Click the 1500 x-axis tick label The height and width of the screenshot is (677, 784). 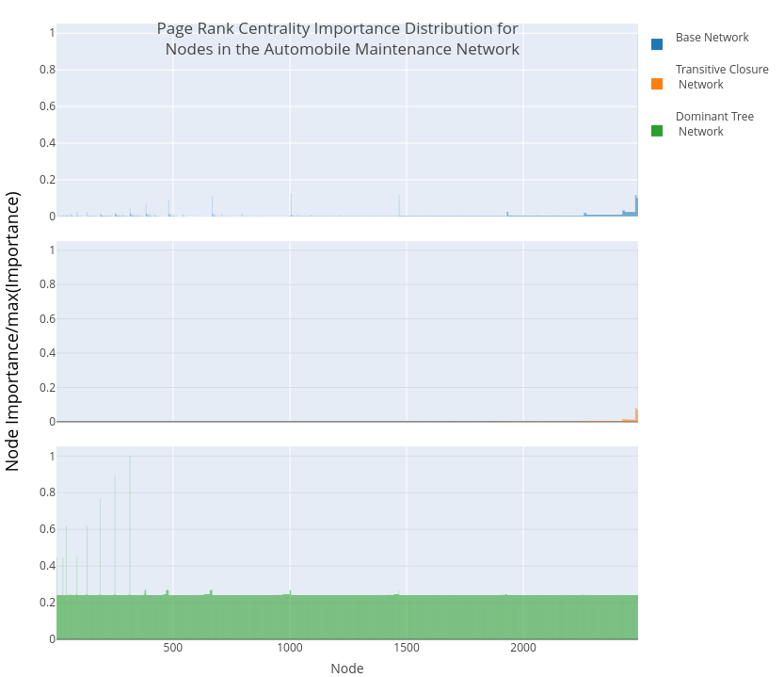pyautogui.click(x=407, y=648)
